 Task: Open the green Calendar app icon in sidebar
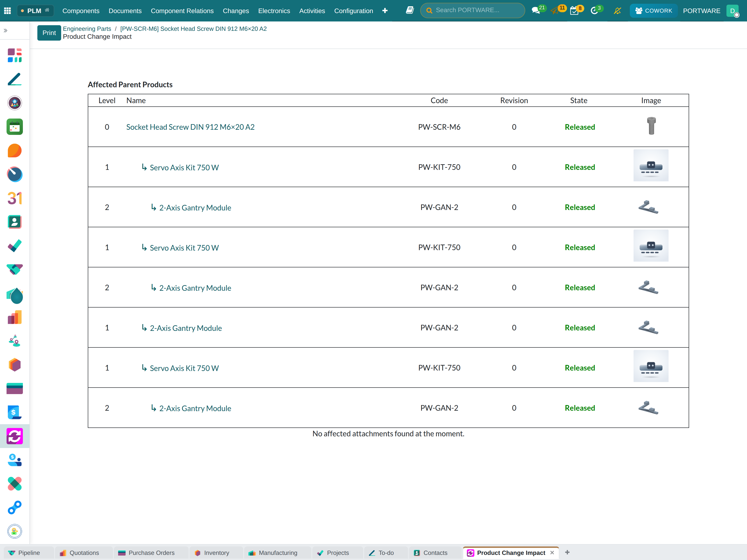pyautogui.click(x=14, y=127)
